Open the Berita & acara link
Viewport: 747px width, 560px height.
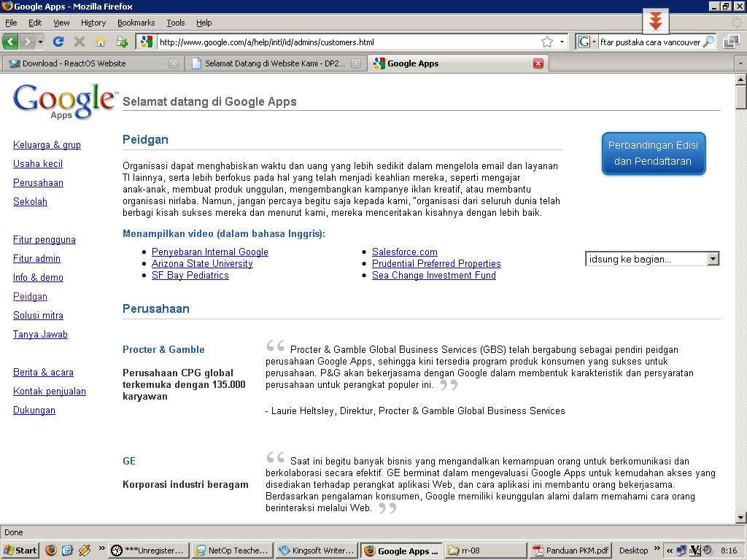pos(43,373)
